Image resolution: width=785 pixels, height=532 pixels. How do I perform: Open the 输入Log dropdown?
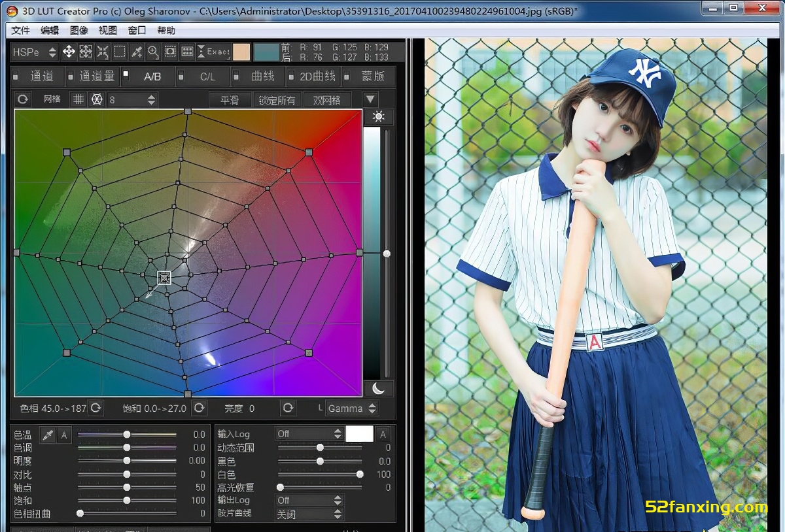309,434
